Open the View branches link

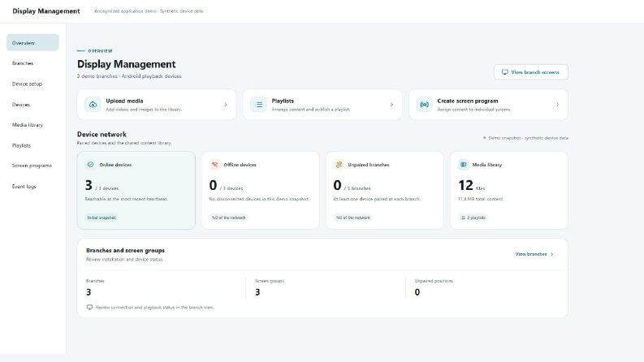pos(534,254)
